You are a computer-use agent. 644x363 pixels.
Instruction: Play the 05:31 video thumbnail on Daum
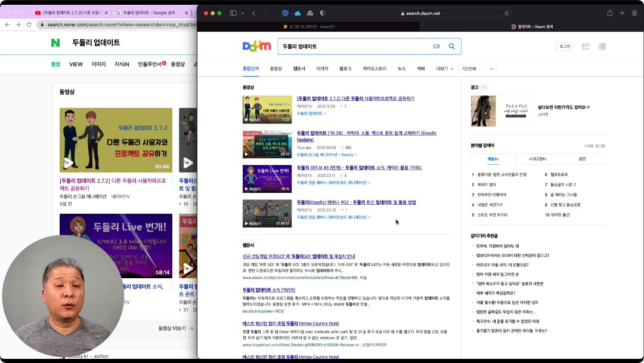coord(267,144)
